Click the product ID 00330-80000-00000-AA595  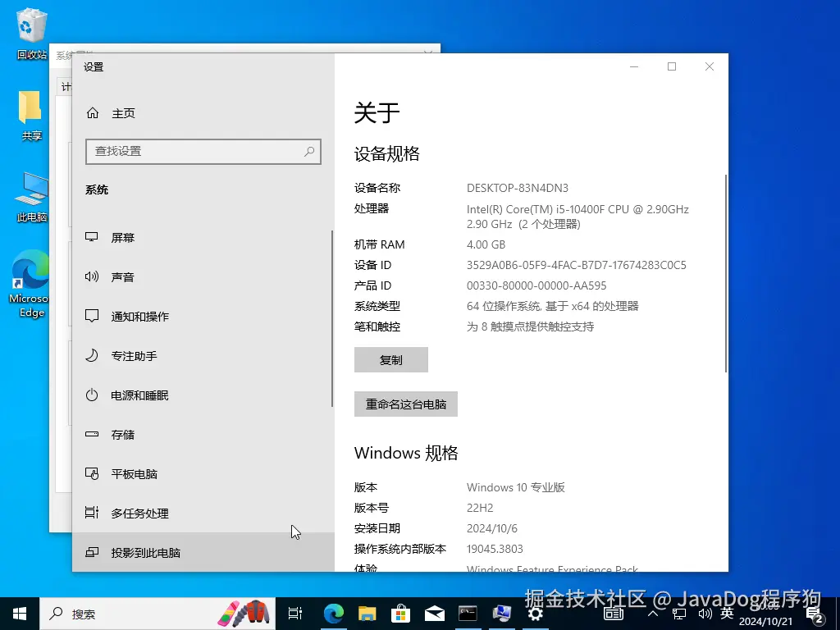point(536,285)
